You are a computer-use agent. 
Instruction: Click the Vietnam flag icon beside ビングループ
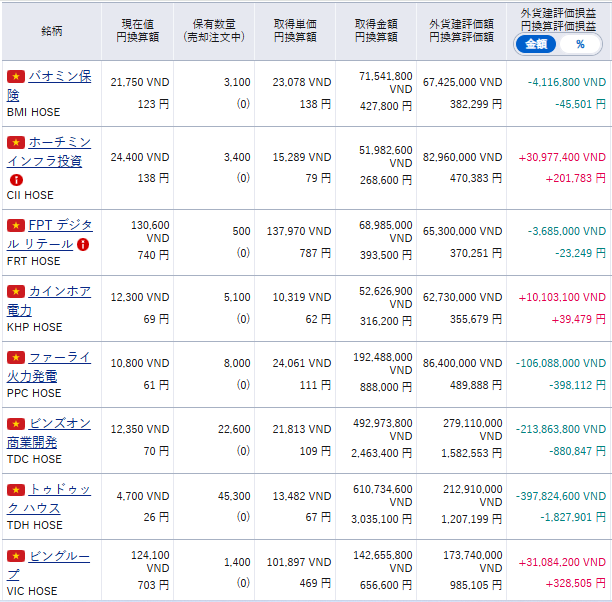click(15, 555)
